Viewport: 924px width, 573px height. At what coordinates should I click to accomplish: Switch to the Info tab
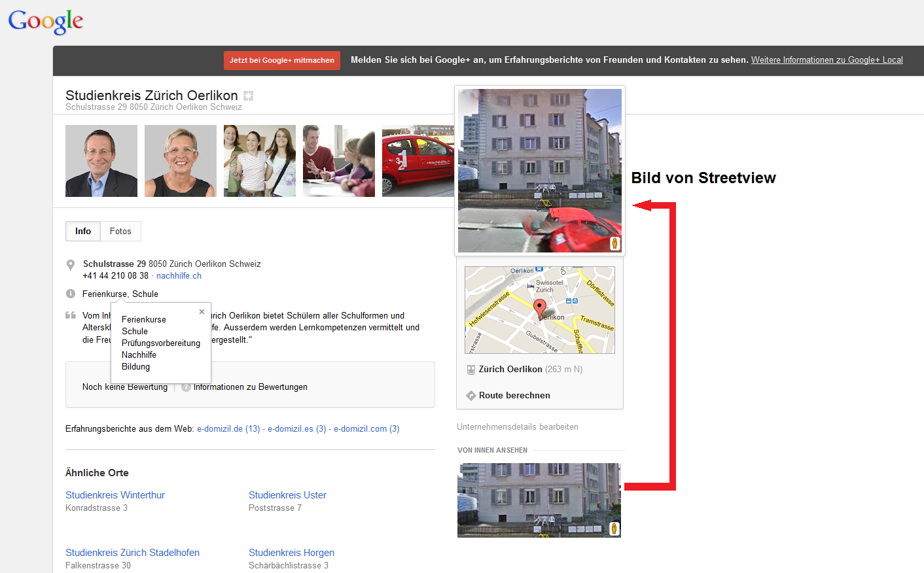83,231
